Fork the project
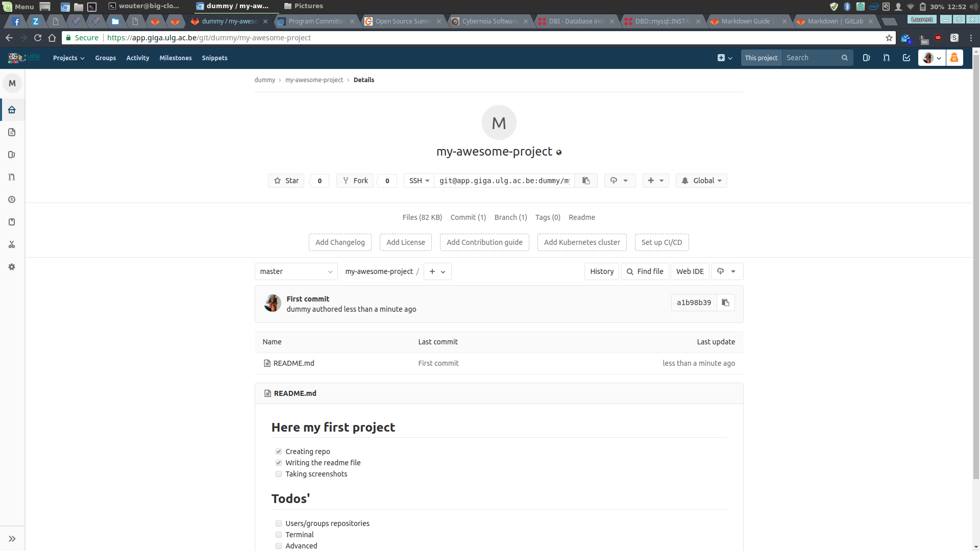 click(355, 181)
